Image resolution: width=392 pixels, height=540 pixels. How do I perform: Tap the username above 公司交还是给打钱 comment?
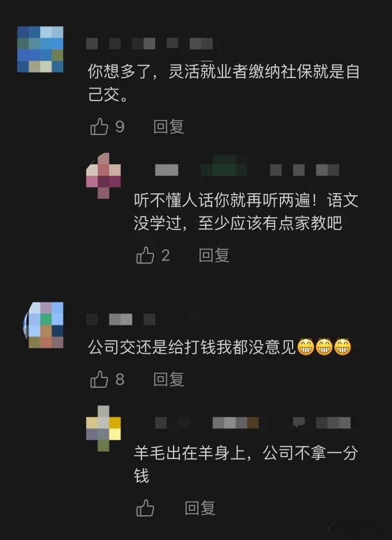click(121, 319)
